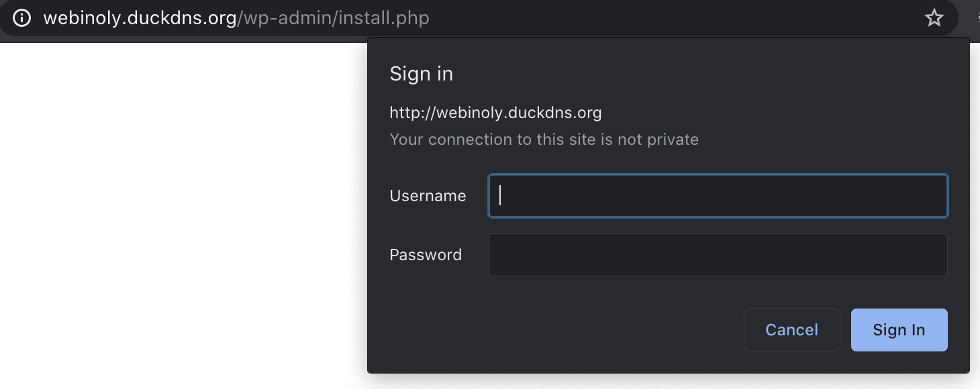Click empty space in the address bar
Screen dimensions: 980x389
(x=671, y=17)
